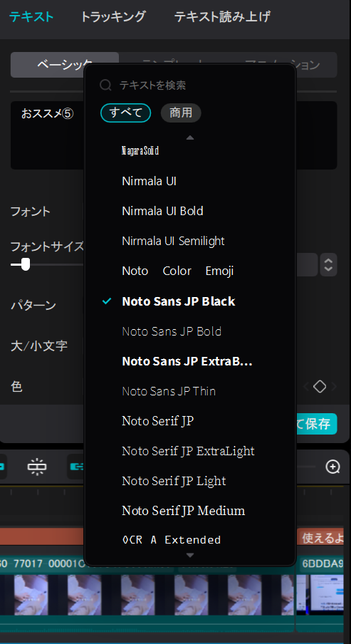Screen dimensions: 351x644
Task: Pick the OCR A Extended font
Action: point(171,540)
